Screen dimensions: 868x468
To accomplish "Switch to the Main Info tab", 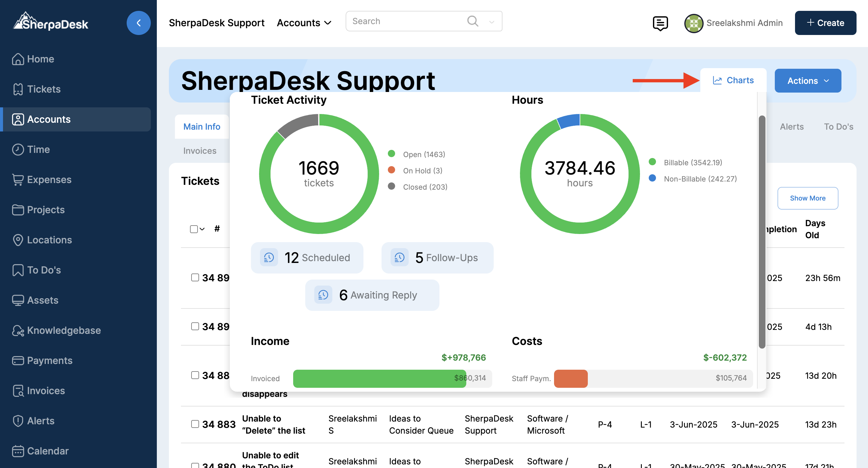I will (201, 127).
